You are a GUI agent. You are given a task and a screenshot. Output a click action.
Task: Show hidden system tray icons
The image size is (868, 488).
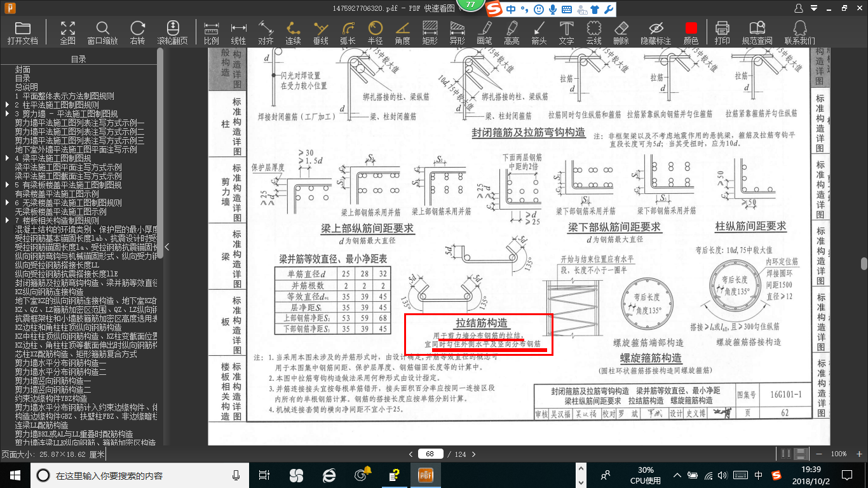(678, 475)
